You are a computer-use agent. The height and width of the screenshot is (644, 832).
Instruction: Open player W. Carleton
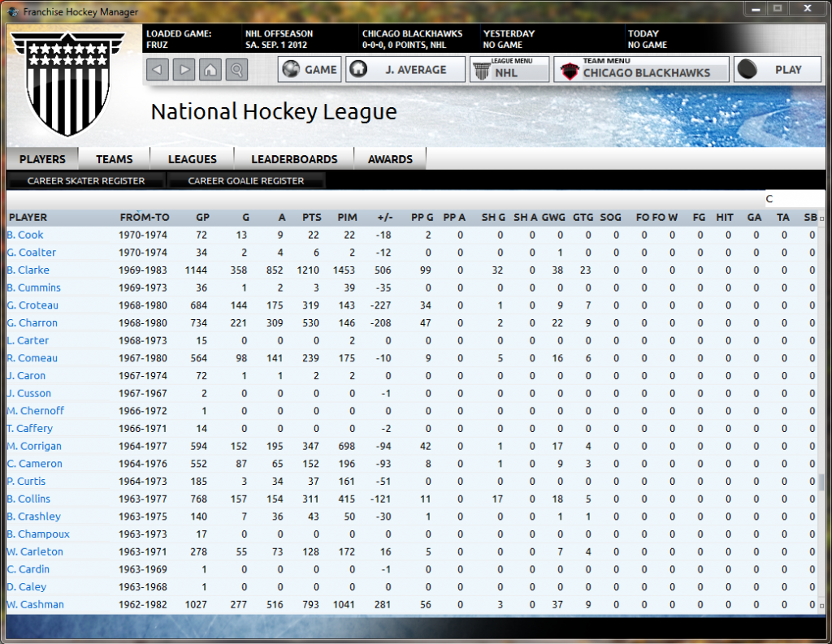click(x=35, y=551)
